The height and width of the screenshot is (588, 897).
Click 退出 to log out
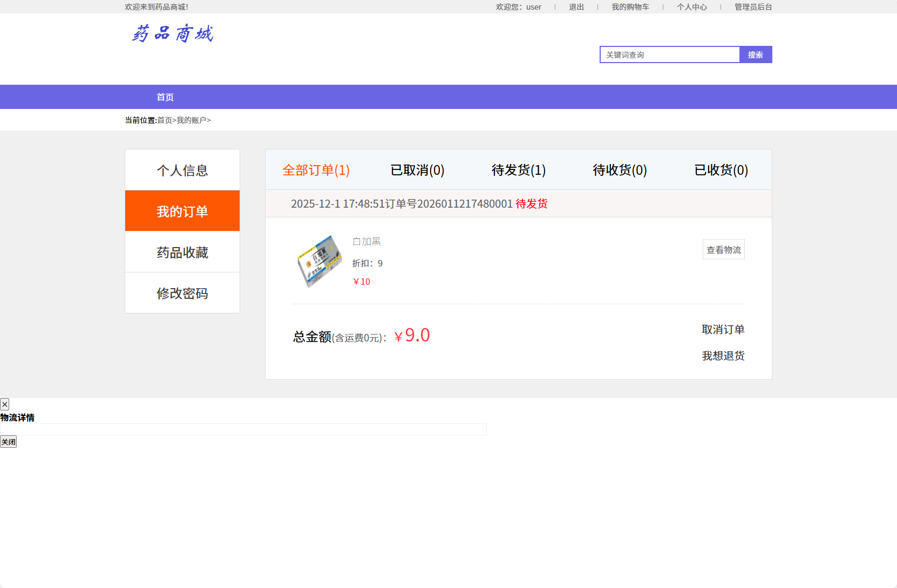(x=575, y=6)
